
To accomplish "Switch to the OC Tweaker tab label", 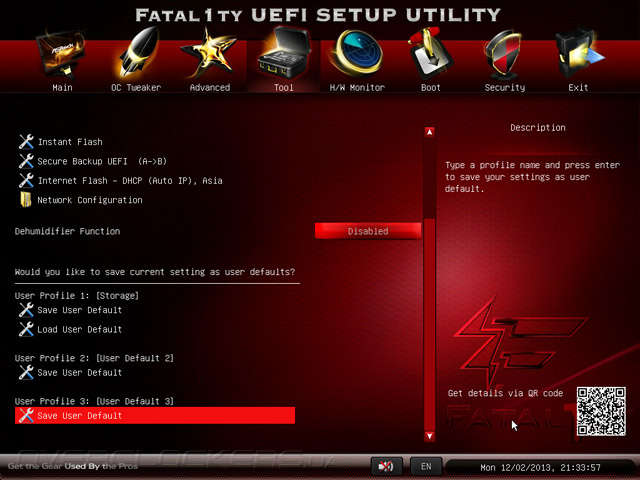I will pos(136,87).
